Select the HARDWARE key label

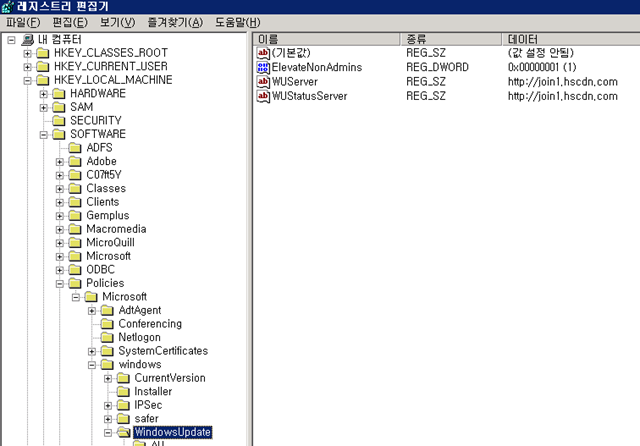[98, 94]
